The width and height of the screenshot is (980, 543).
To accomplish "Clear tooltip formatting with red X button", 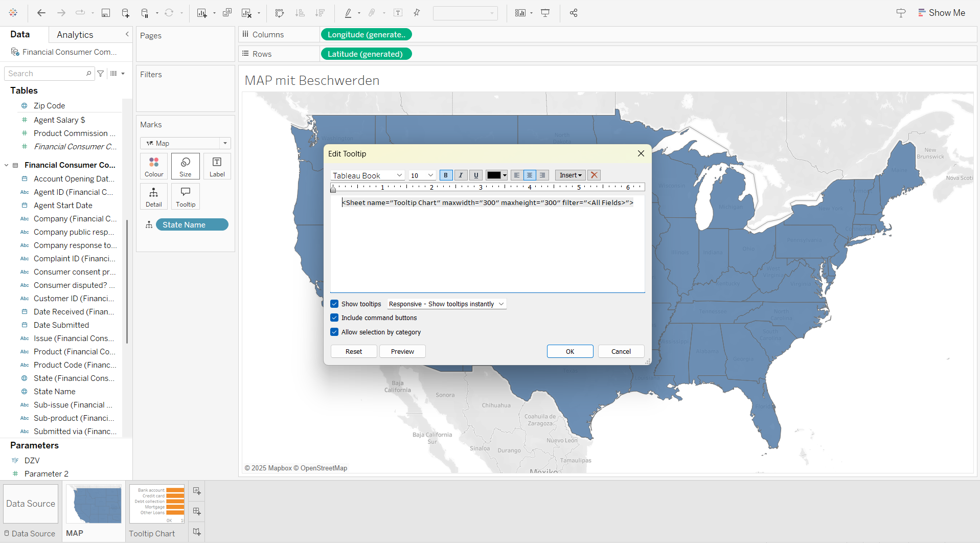I will 594,175.
